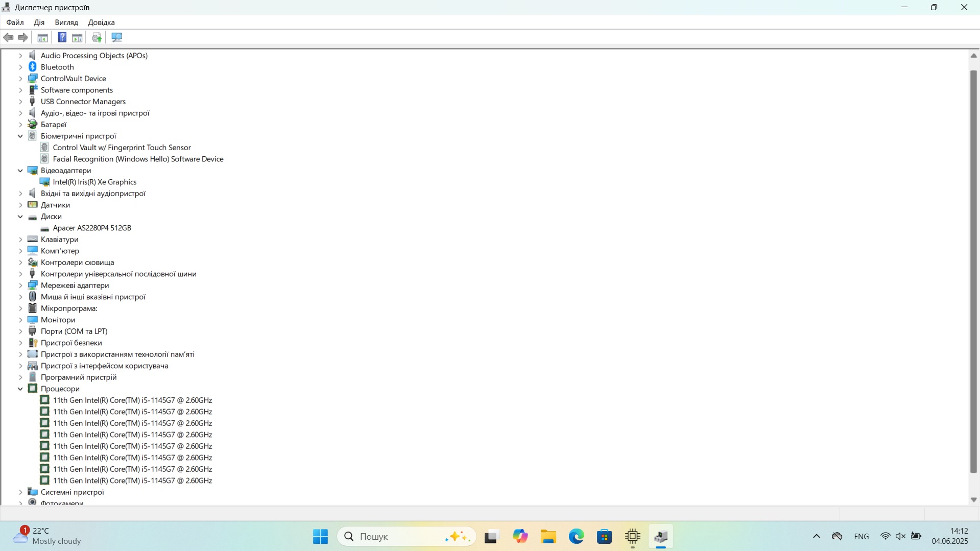Screen dimensions: 980x551
Task: Open the 22°C Mostly cloudy weather widget
Action: point(47,536)
